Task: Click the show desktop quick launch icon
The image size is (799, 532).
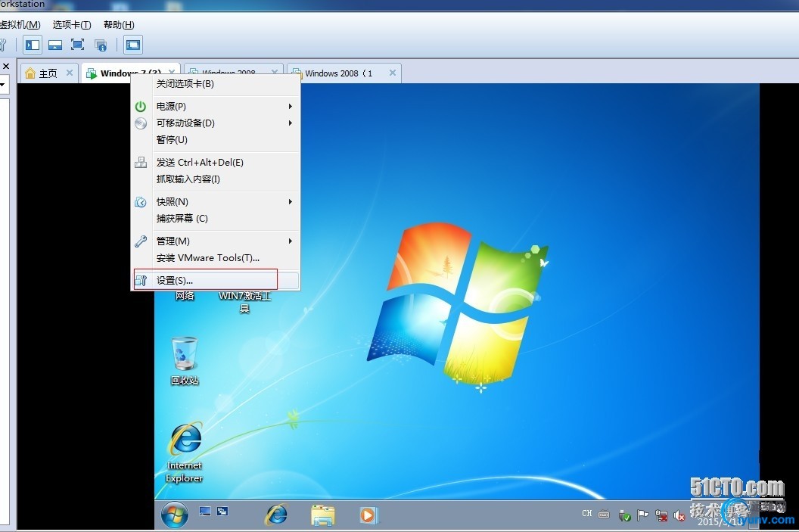Action: [205, 511]
